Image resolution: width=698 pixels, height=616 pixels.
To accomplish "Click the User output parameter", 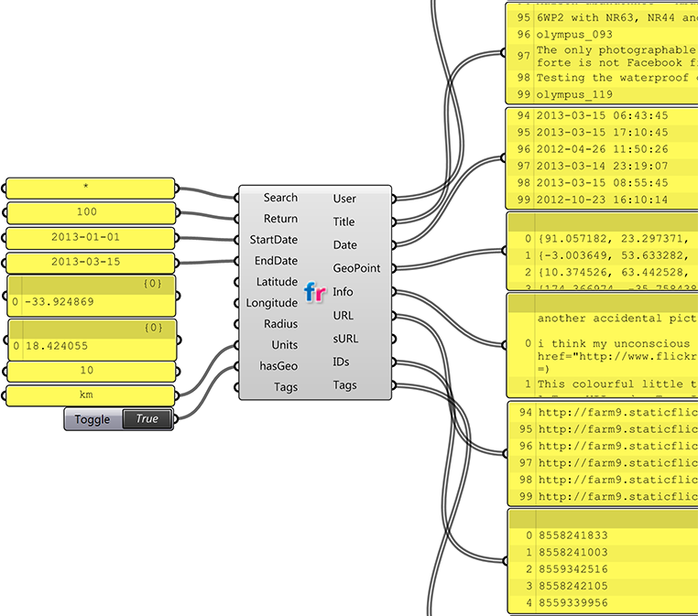I will pos(344,199).
